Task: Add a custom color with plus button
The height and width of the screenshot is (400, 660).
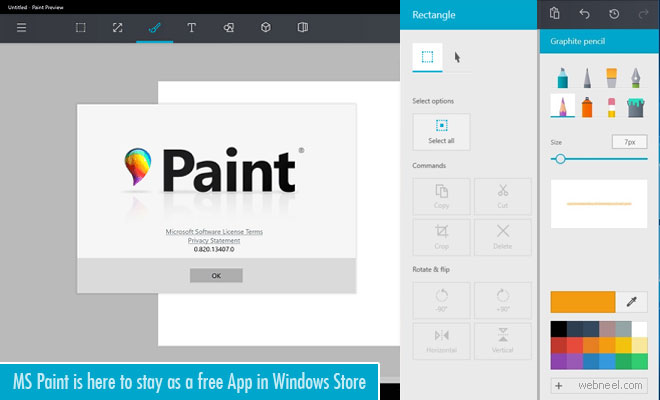Action: click(559, 385)
